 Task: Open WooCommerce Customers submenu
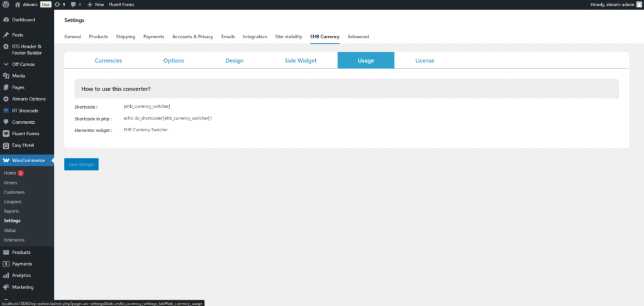tap(14, 192)
